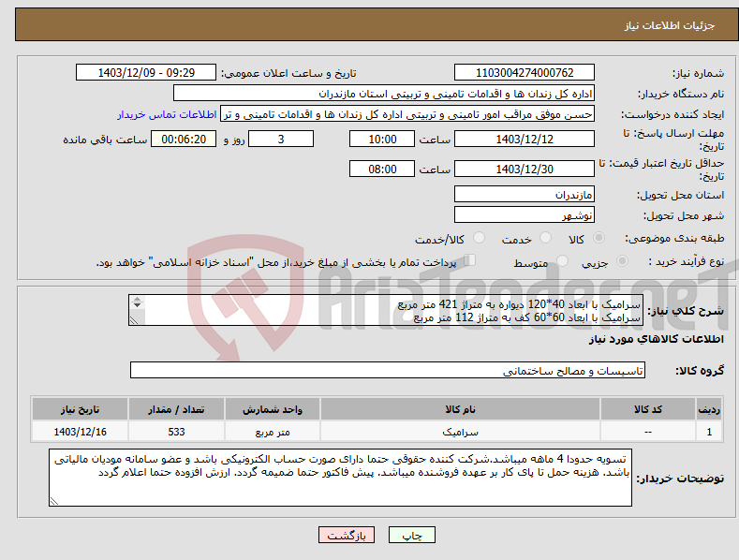Click the تعداد / مقدار column header
Image resolution: width=739 pixels, height=560 pixels.
(x=176, y=409)
